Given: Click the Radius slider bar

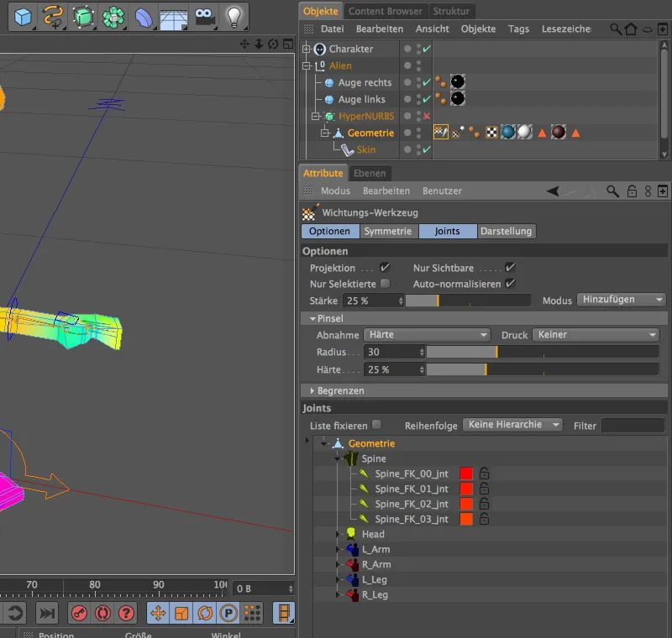Looking at the screenshot, I should pyautogui.click(x=543, y=352).
